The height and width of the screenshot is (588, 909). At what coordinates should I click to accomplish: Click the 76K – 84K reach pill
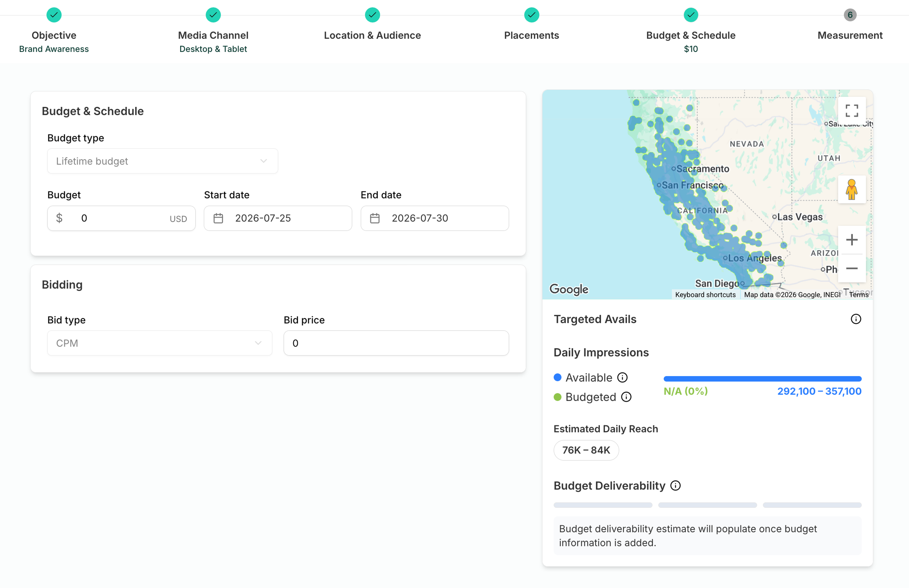tap(586, 450)
